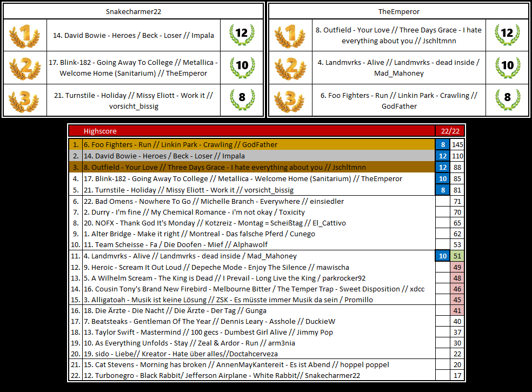Screen dimensions: 532x392
Task: Click Snakecharmer22's green 10-point wreath
Action: point(242,67)
